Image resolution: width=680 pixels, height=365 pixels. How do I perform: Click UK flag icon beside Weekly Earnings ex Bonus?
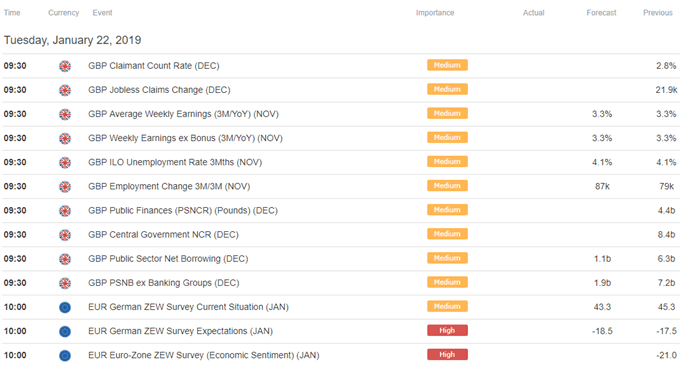pos(65,138)
